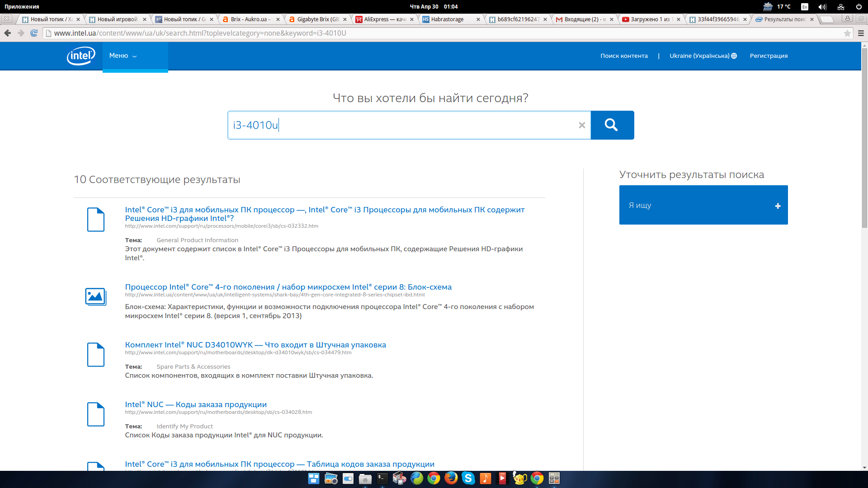Launch the calculator icon in the dock
The height and width of the screenshot is (488, 868).
[554, 478]
